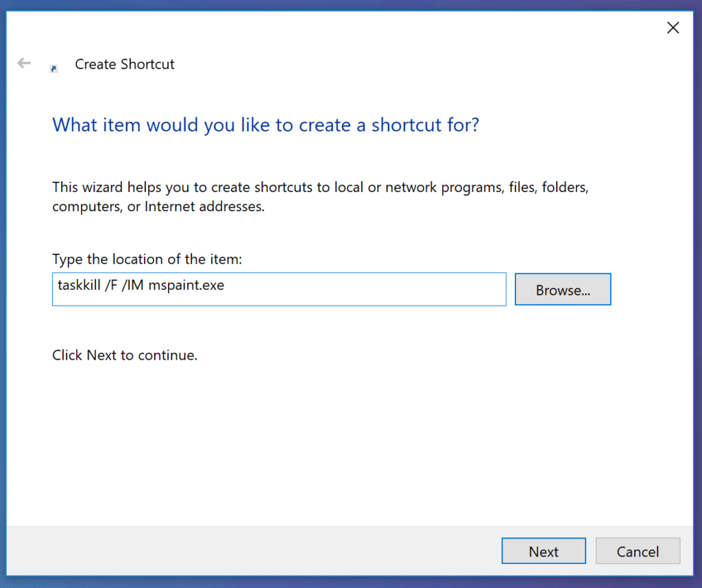Click the heading 'What item would you like'
This screenshot has height=588, width=702.
click(x=265, y=125)
